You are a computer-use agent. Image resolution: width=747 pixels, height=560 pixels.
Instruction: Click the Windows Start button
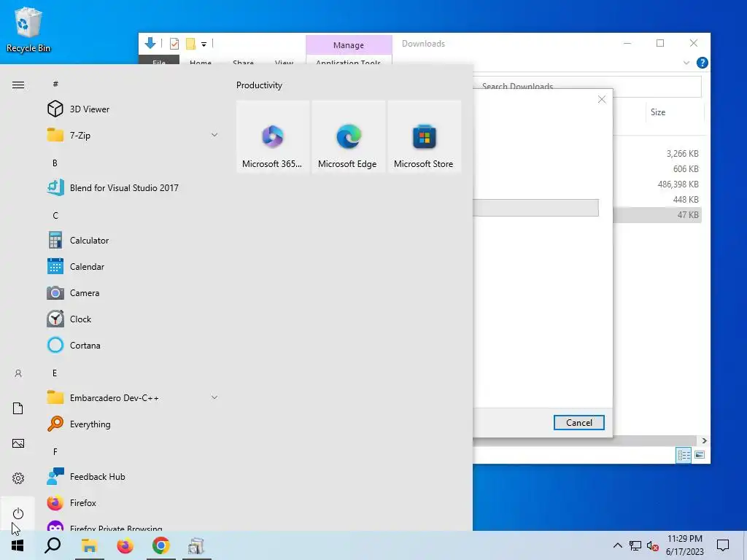18,545
